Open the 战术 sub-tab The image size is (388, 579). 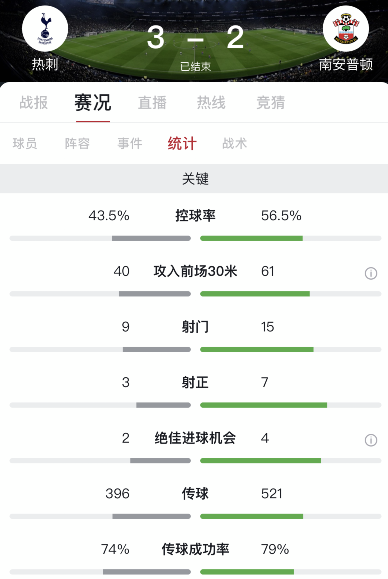pos(234,143)
